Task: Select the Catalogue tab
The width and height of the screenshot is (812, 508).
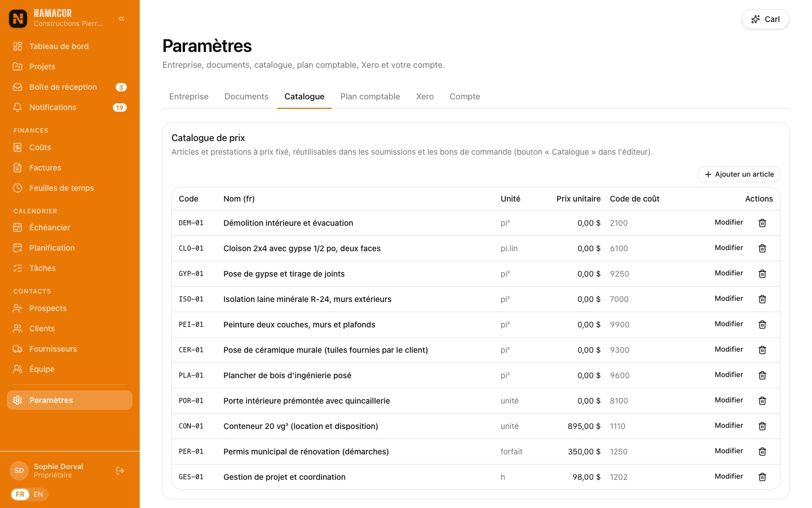Action: pyautogui.click(x=304, y=97)
